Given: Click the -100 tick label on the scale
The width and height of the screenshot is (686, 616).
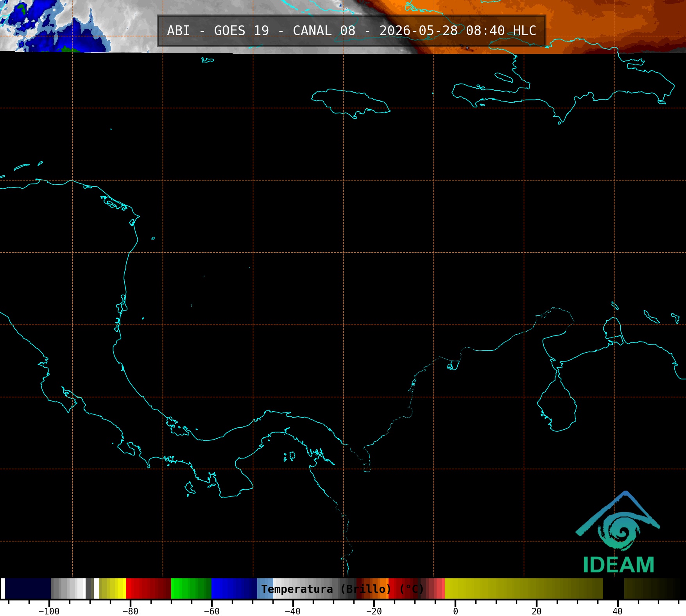Looking at the screenshot, I should coord(49,611).
